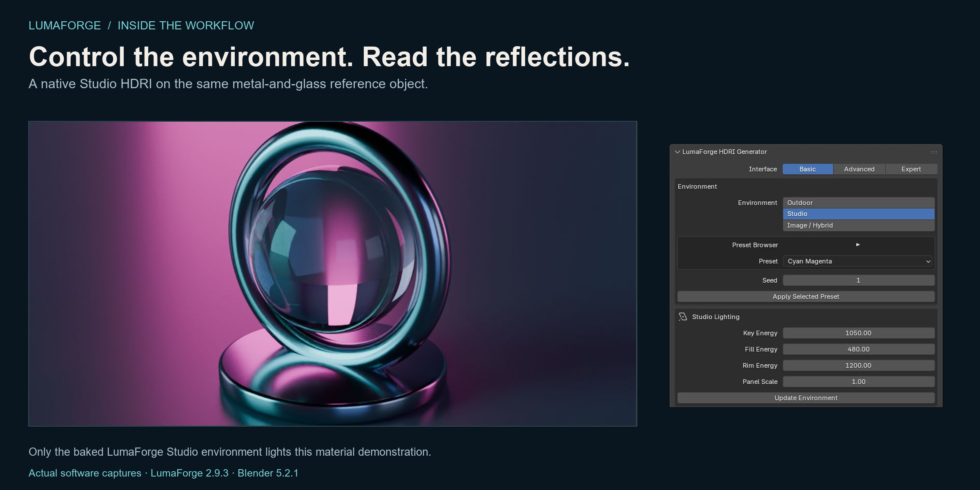Click the Seed value field
Viewport: 980px width, 490px height.
coord(859,281)
